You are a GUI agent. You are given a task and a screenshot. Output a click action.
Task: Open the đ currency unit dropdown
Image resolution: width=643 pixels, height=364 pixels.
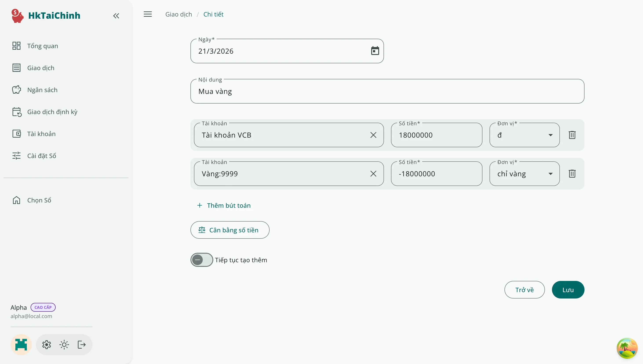point(524,135)
